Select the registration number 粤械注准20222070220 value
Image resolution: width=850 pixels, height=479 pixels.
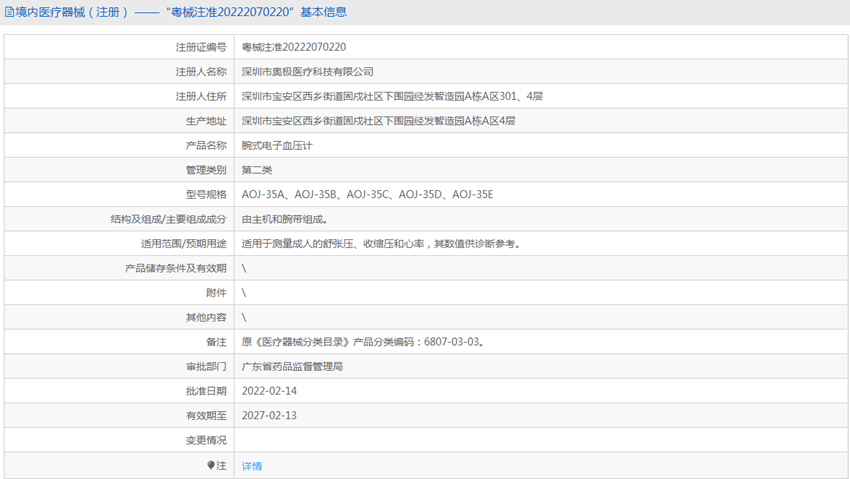click(x=293, y=47)
